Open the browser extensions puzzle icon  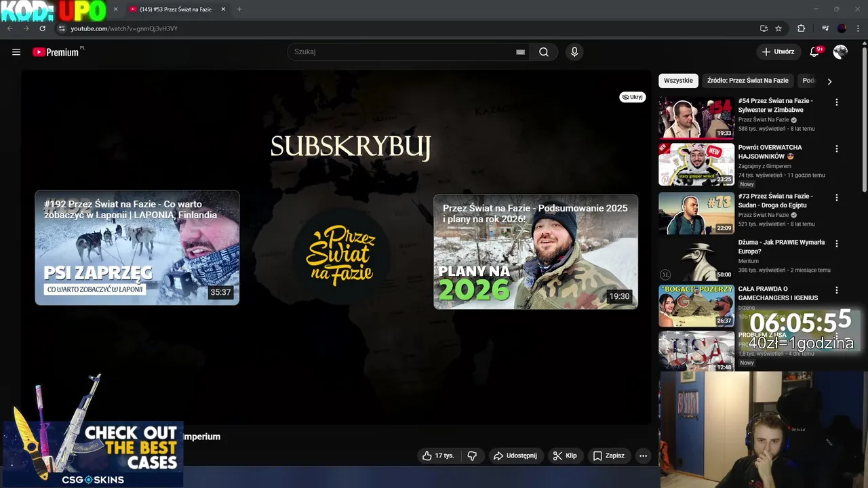click(801, 28)
